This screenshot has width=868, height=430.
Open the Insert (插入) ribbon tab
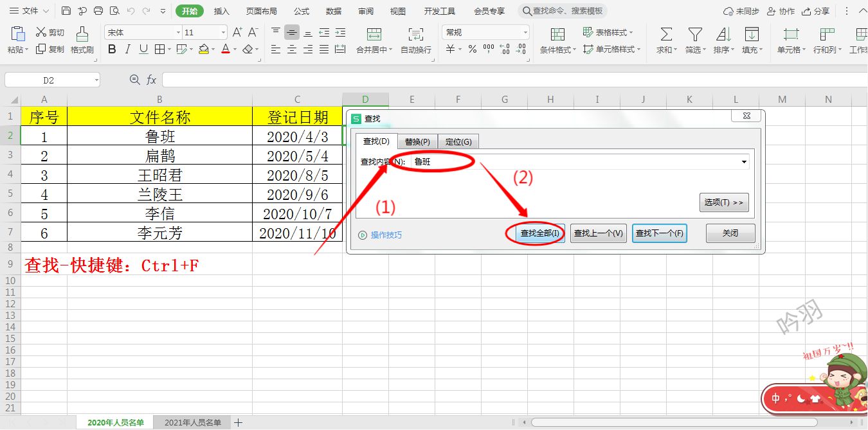[x=222, y=11]
